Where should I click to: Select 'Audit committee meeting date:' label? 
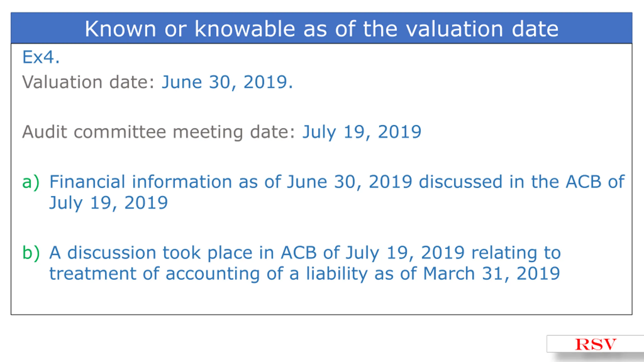click(158, 132)
